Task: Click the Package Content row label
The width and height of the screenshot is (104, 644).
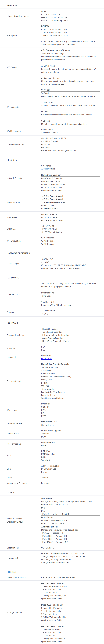Action: [x=14, y=613]
